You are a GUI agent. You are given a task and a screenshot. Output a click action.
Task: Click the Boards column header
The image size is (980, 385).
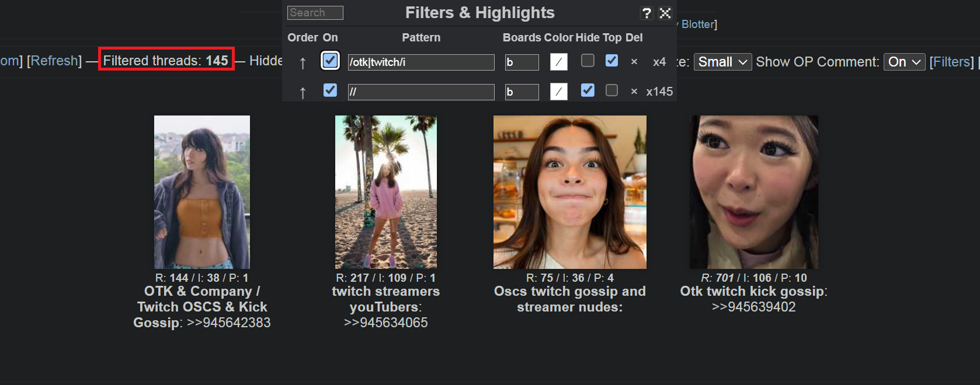(x=522, y=37)
